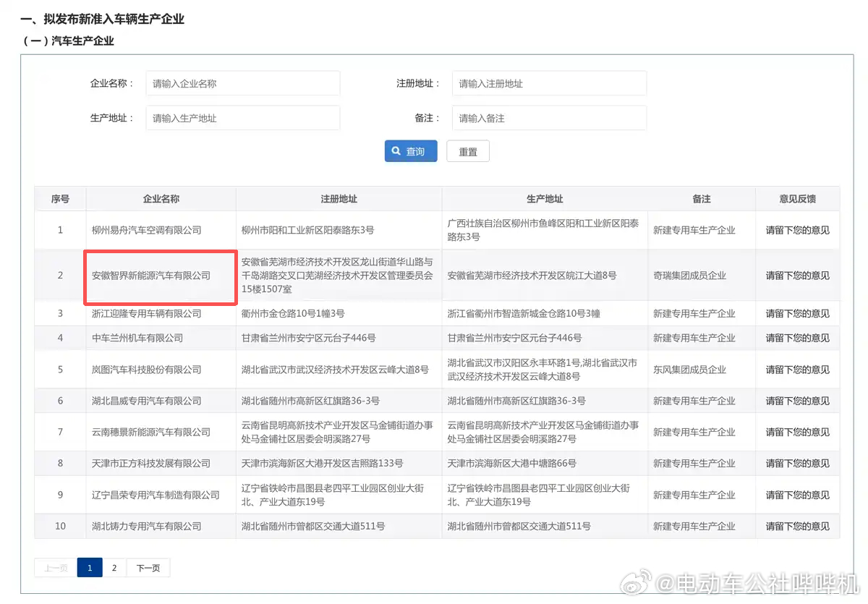
Task: Open feedback link for 浙江迎隆专用车辆有限公司
Action: coord(798,313)
